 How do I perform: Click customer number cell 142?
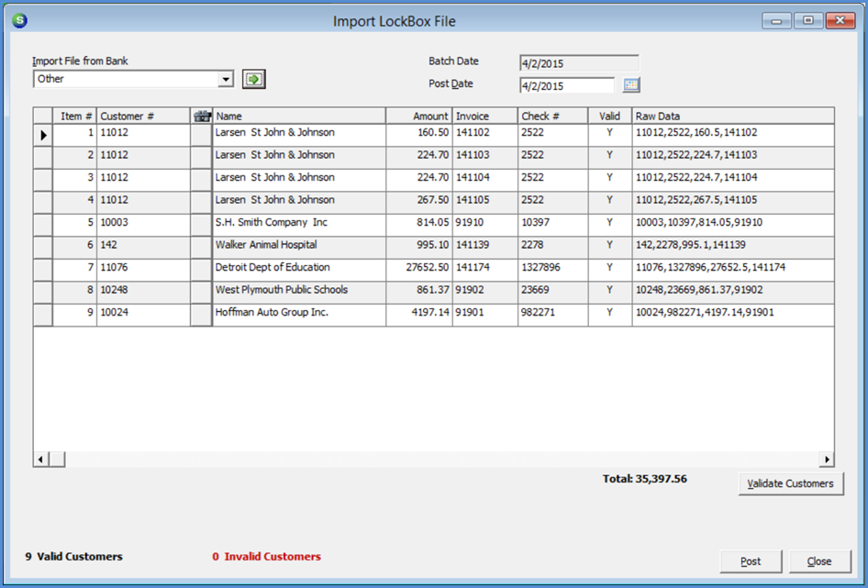point(143,248)
